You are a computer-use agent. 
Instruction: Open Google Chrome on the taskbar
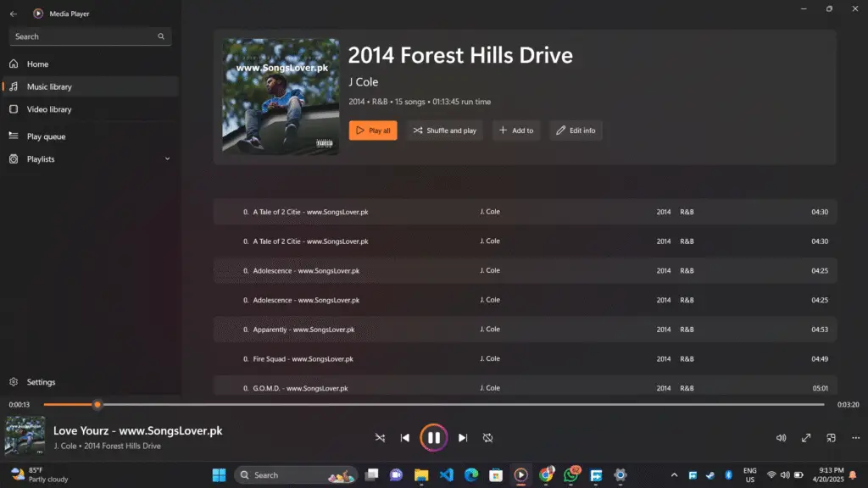(546, 474)
